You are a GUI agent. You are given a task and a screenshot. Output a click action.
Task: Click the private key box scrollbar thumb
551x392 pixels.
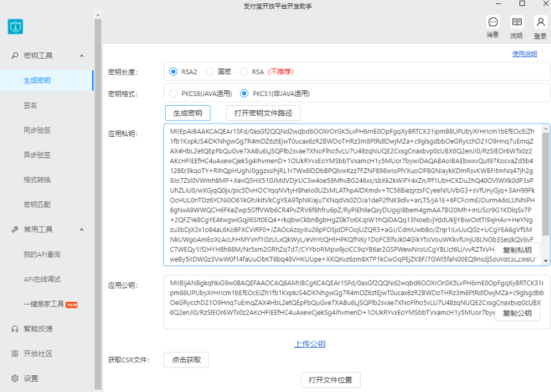point(546,184)
